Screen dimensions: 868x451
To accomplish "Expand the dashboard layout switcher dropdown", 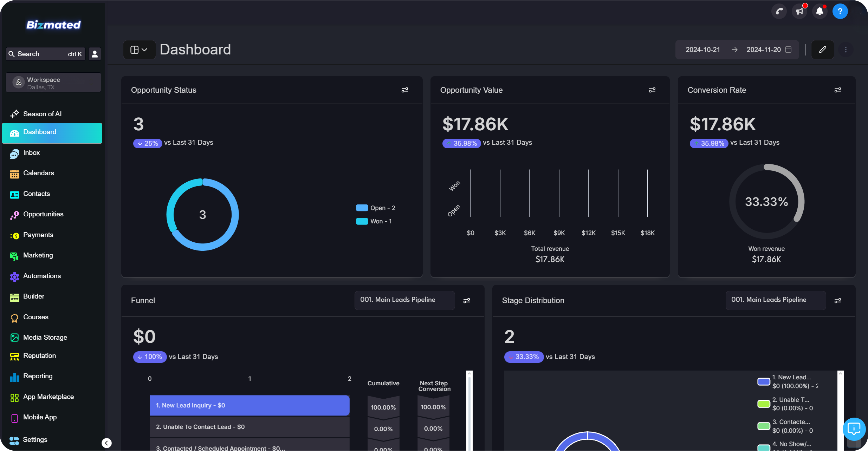I will click(139, 50).
